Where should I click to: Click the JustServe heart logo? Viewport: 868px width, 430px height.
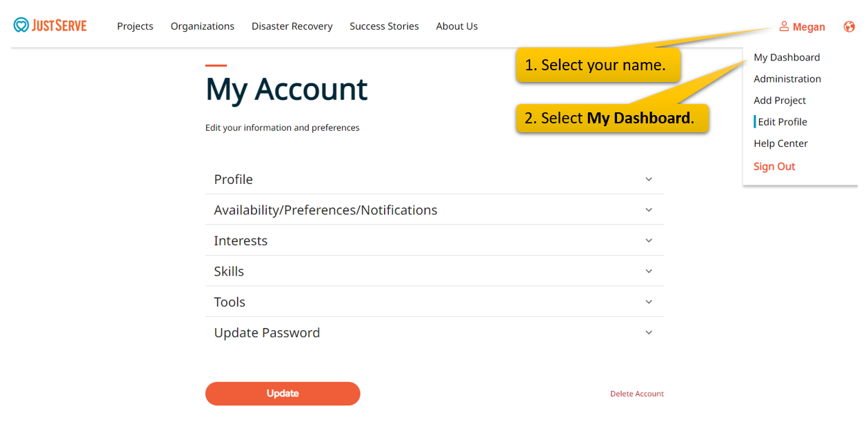21,26
